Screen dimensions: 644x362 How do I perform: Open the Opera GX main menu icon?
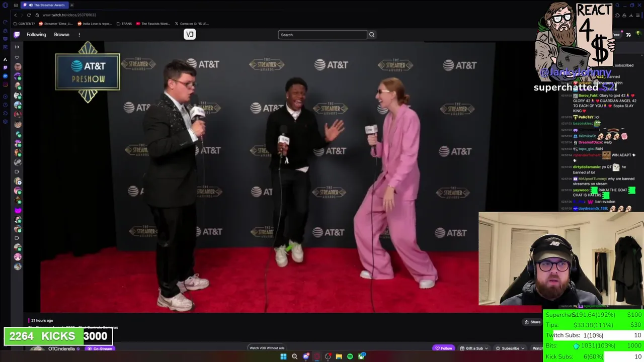click(x=6, y=5)
